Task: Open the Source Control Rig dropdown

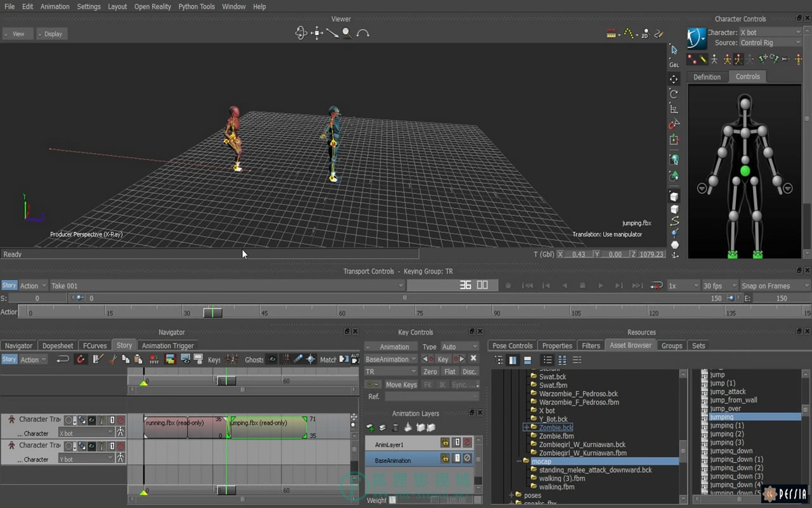Action: pos(771,43)
